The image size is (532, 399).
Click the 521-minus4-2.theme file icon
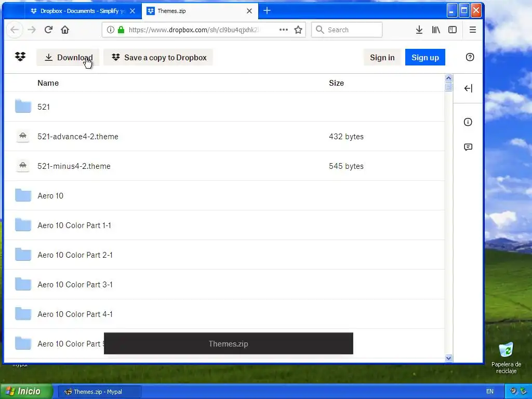pos(23,166)
